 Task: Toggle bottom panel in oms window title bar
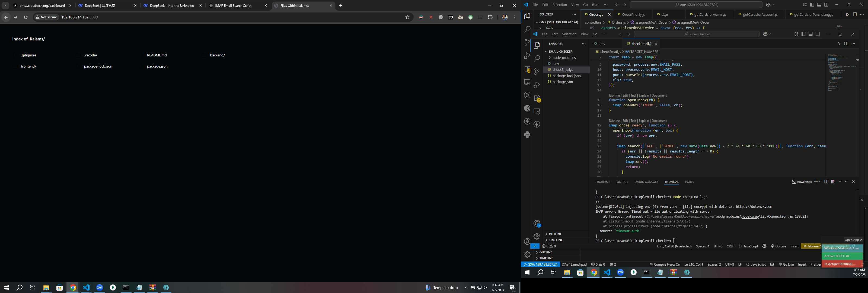(x=819, y=5)
